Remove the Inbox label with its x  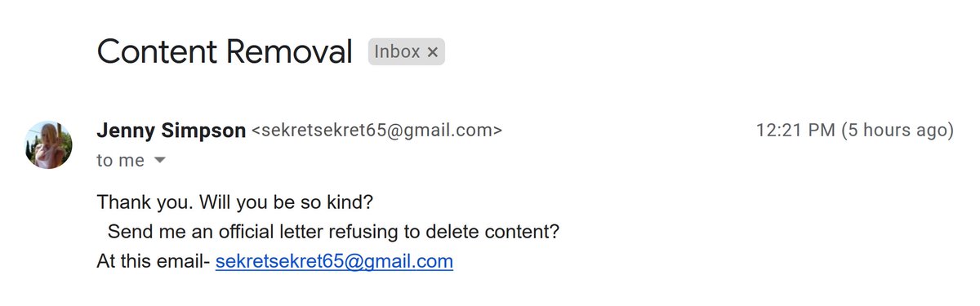(433, 52)
